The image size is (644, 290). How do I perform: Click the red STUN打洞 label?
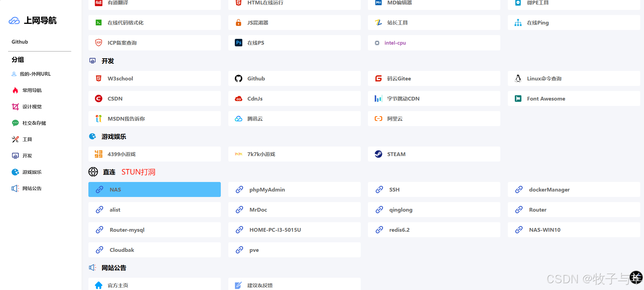[138, 172]
